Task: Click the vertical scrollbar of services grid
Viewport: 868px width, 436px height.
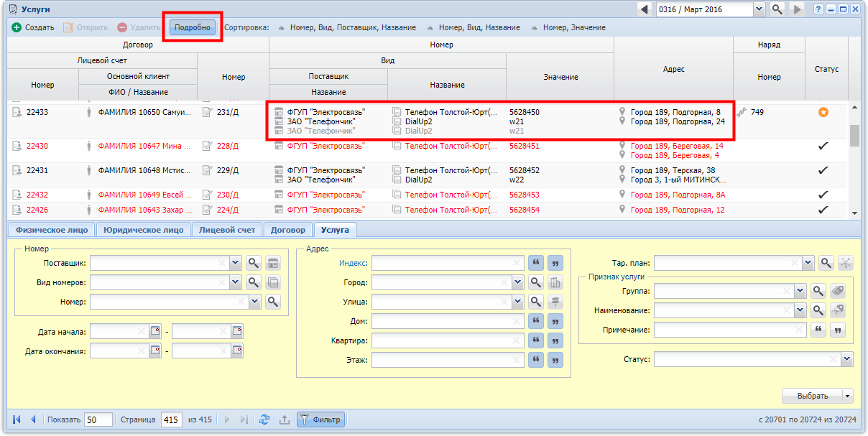Action: (x=854, y=159)
